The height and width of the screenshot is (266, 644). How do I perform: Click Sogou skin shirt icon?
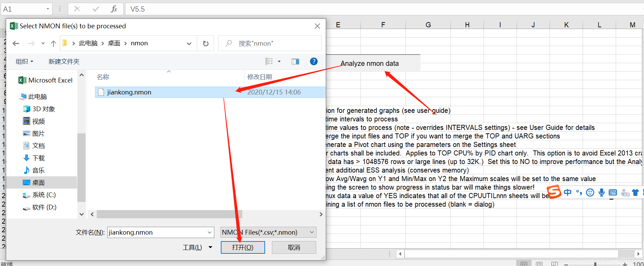pos(635,193)
